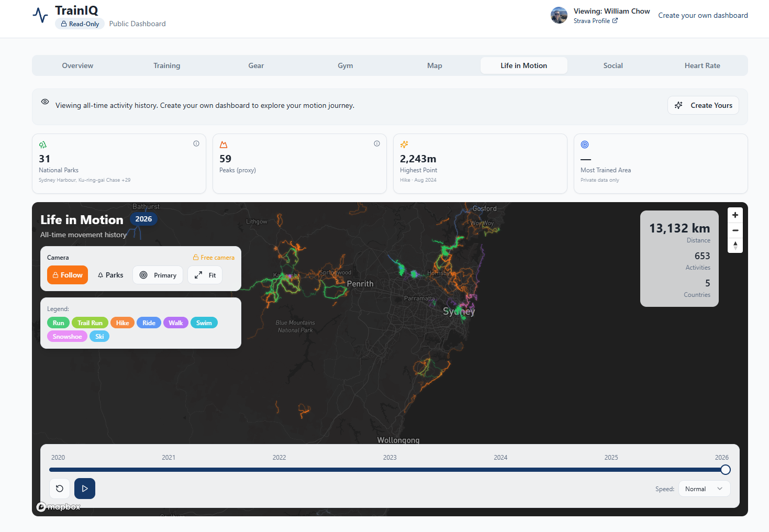Reset map bearing with compass icon

point(735,246)
